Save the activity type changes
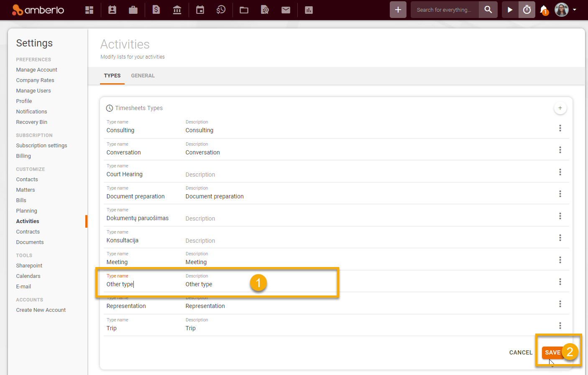 [x=552, y=352]
